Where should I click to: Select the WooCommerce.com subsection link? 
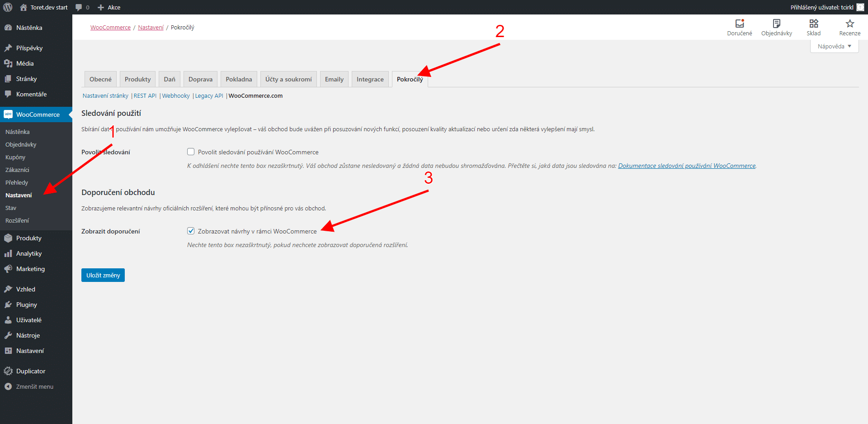[255, 95]
